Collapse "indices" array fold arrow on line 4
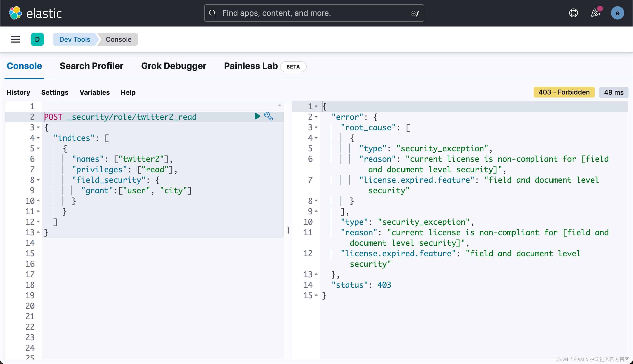633x364 pixels. [38, 138]
